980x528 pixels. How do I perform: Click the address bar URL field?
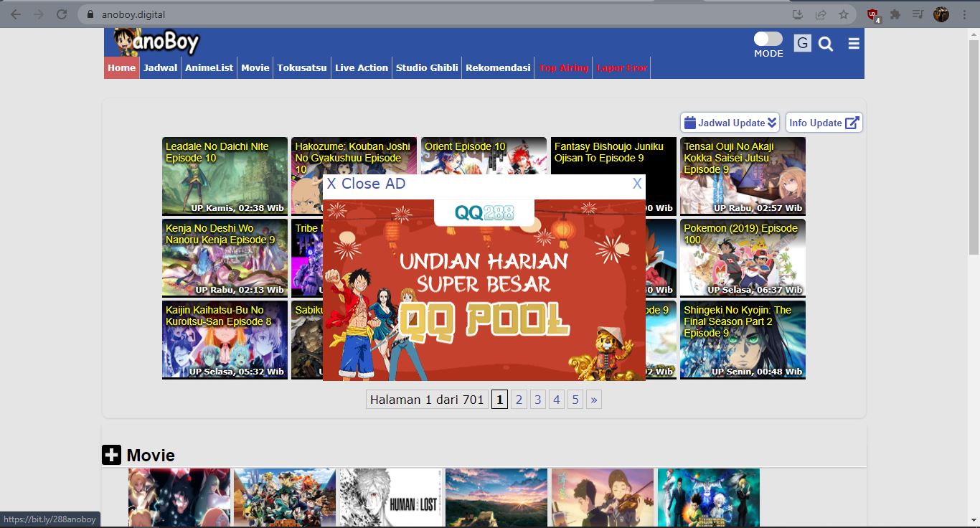tap(430, 14)
